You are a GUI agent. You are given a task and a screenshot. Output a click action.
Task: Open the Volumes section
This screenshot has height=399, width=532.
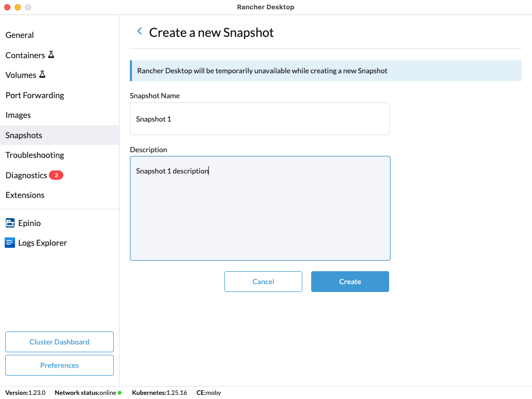click(x=59, y=75)
